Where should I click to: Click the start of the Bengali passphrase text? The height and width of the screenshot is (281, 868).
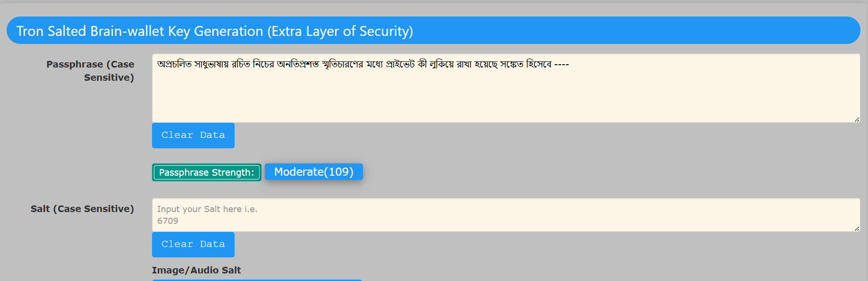[158, 64]
